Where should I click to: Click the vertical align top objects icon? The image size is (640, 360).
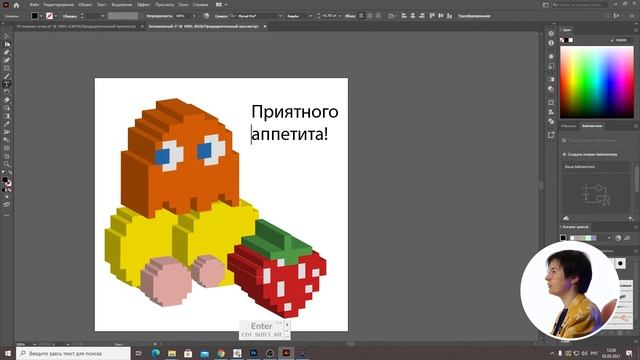point(432,16)
